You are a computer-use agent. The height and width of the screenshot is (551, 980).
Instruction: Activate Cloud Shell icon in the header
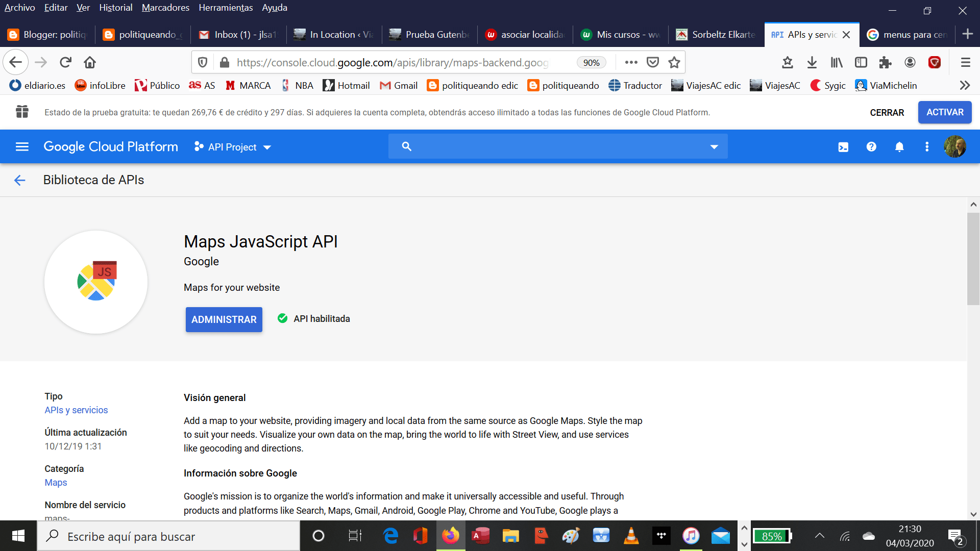[x=843, y=147]
